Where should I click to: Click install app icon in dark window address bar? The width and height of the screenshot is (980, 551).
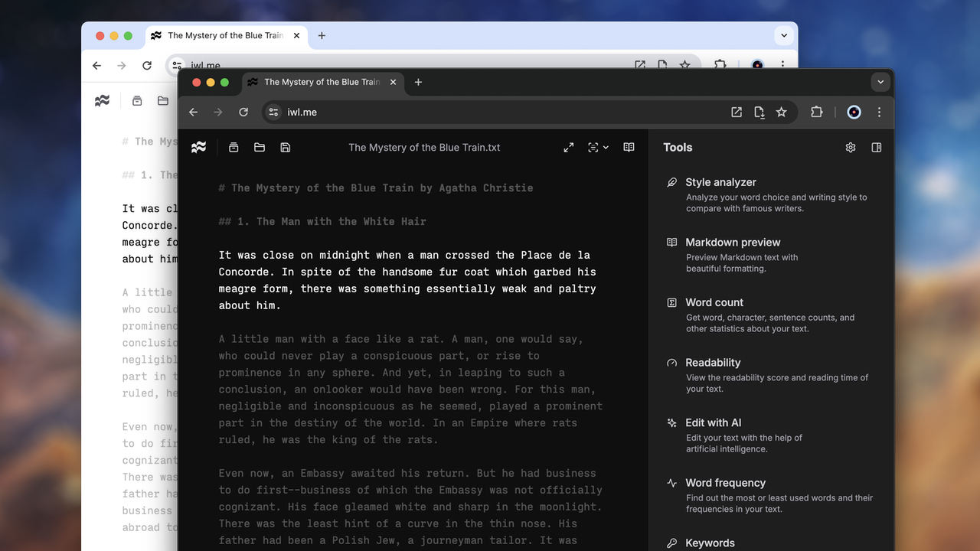(759, 112)
